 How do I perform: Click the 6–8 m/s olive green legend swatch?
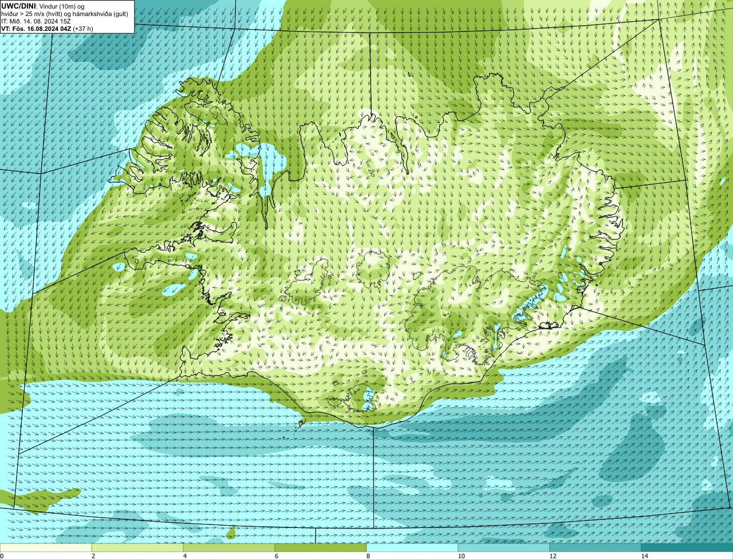tap(321, 547)
